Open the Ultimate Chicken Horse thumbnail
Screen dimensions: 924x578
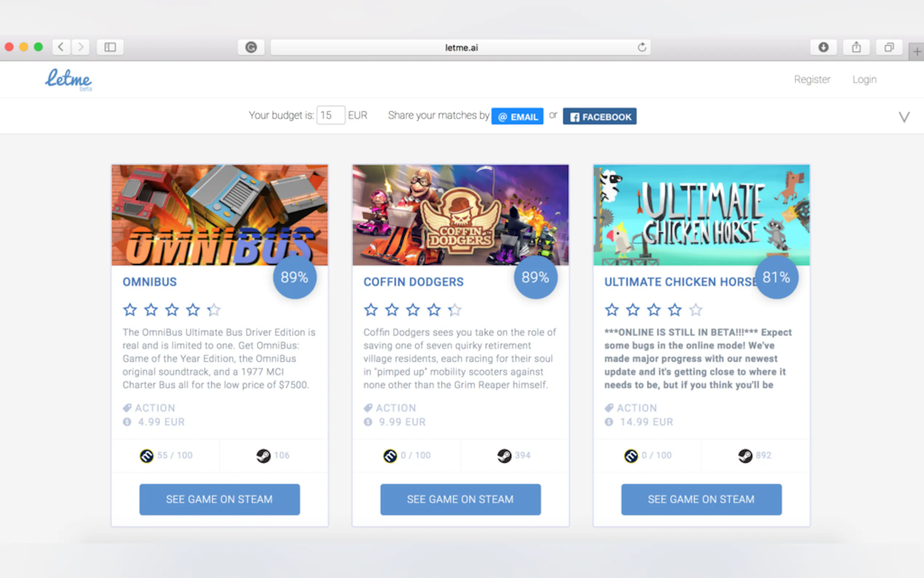tap(701, 215)
